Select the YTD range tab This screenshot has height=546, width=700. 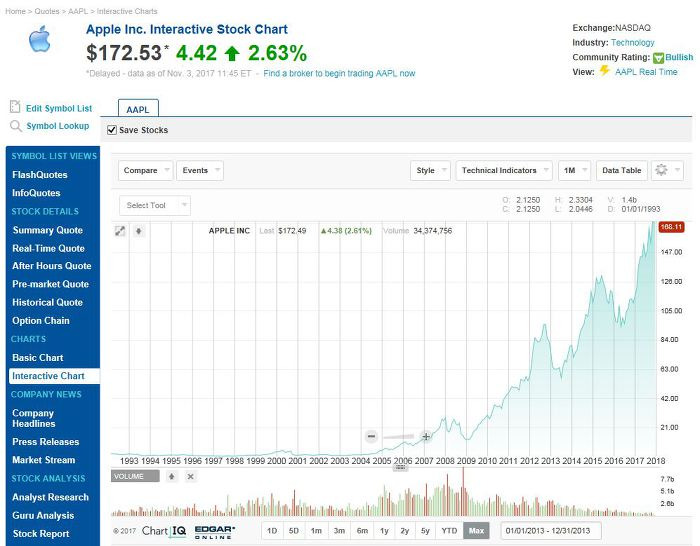[x=449, y=531]
